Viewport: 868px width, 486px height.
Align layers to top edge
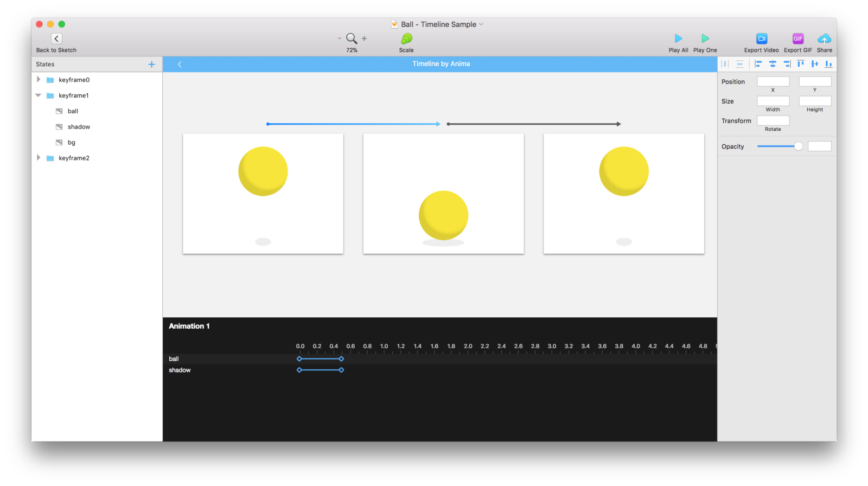tap(801, 64)
